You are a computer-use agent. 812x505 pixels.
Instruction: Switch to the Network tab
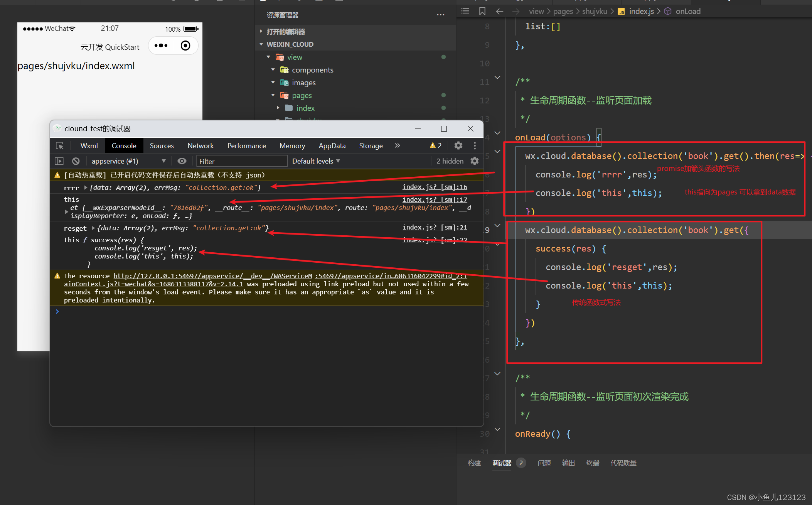[x=200, y=146]
